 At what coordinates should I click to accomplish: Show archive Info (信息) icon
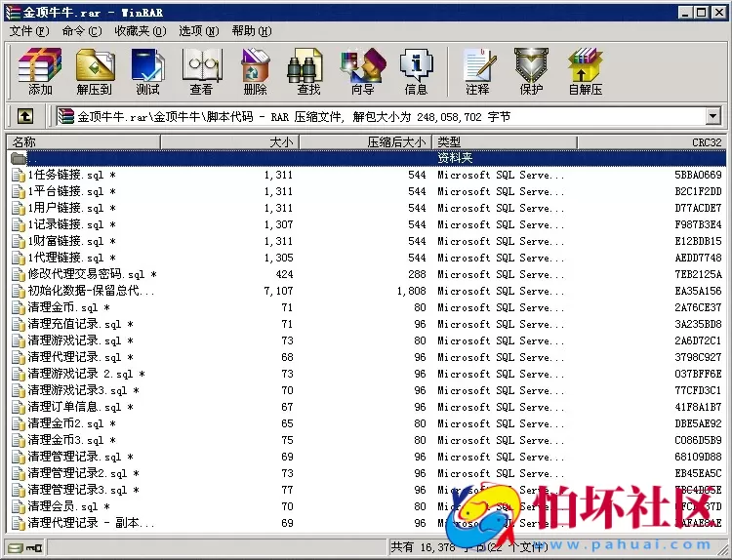coord(416,71)
